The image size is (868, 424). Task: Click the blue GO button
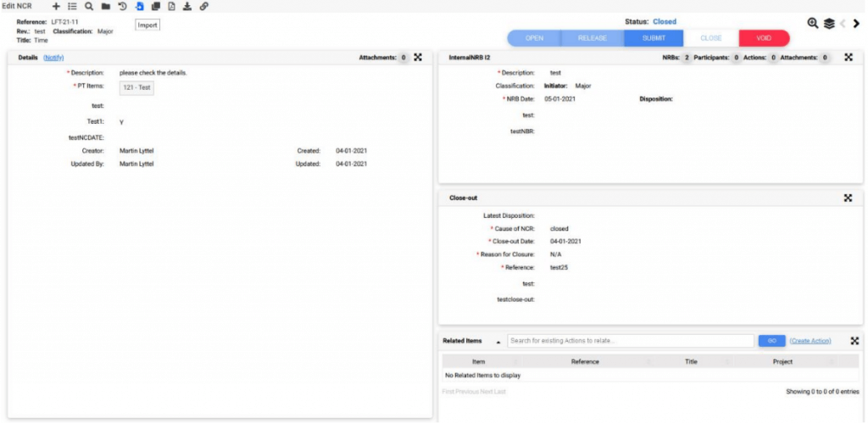point(771,341)
